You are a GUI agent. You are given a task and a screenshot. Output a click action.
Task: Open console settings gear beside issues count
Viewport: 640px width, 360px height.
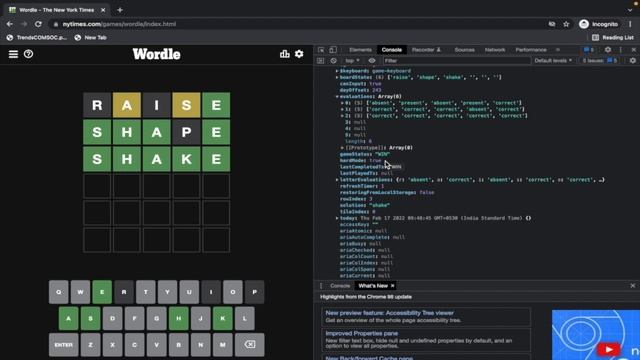click(633, 60)
